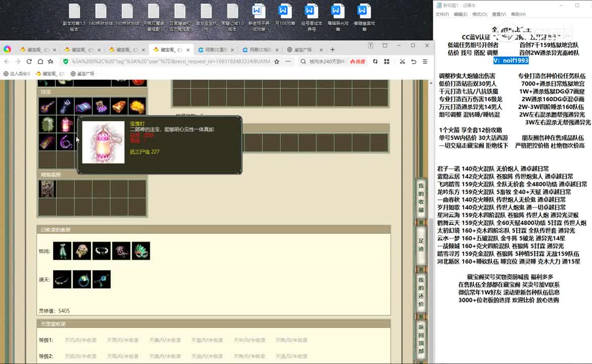Click the '君子一诺' line in Notepad
The image size is (592, 364).
493,169
